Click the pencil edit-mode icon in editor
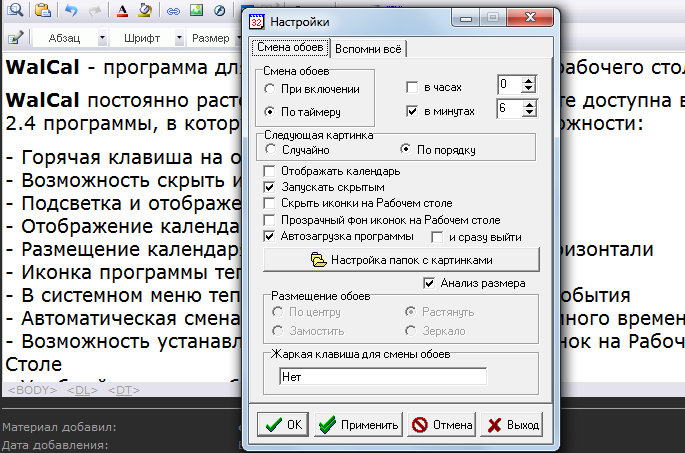This screenshot has width=685, height=453. pos(15,38)
